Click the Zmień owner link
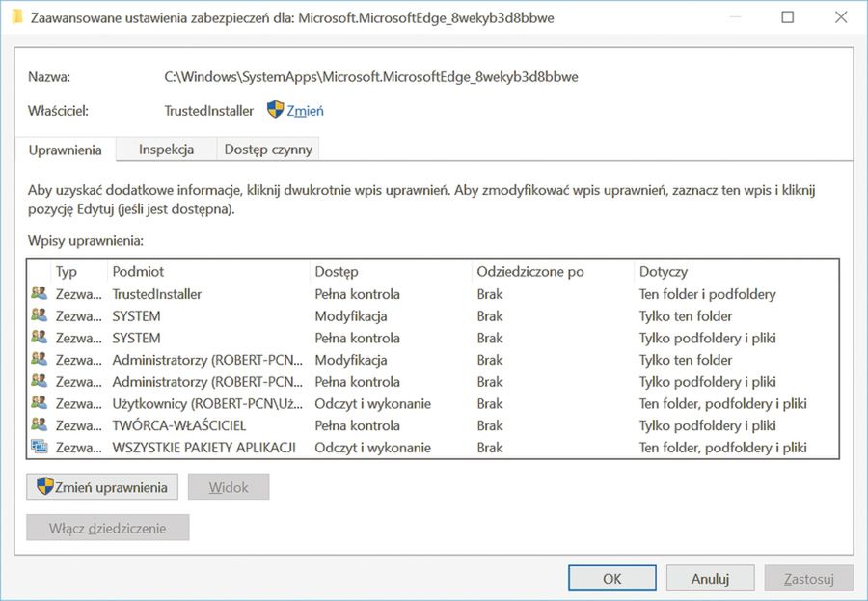Image resolution: width=868 pixels, height=601 pixels. point(305,111)
